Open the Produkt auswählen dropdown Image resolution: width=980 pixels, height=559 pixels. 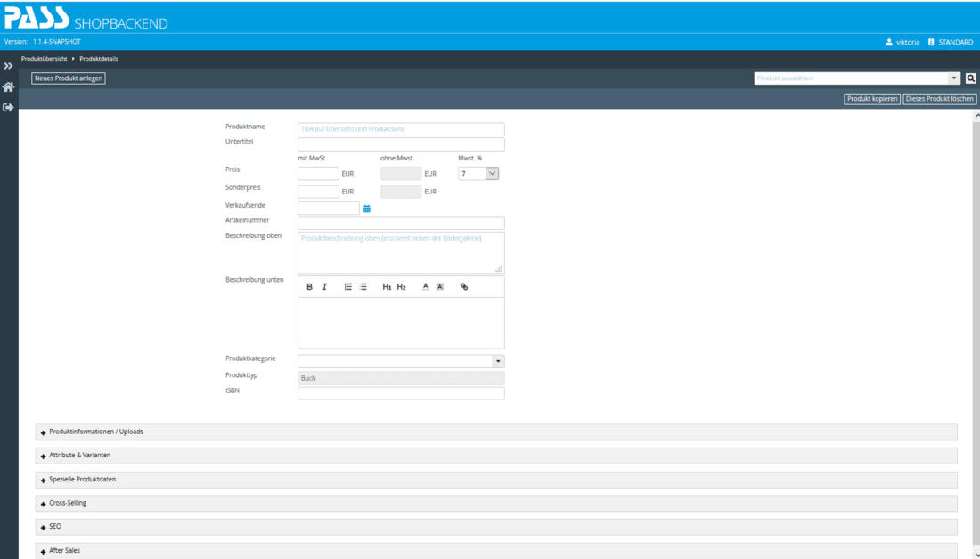956,78
